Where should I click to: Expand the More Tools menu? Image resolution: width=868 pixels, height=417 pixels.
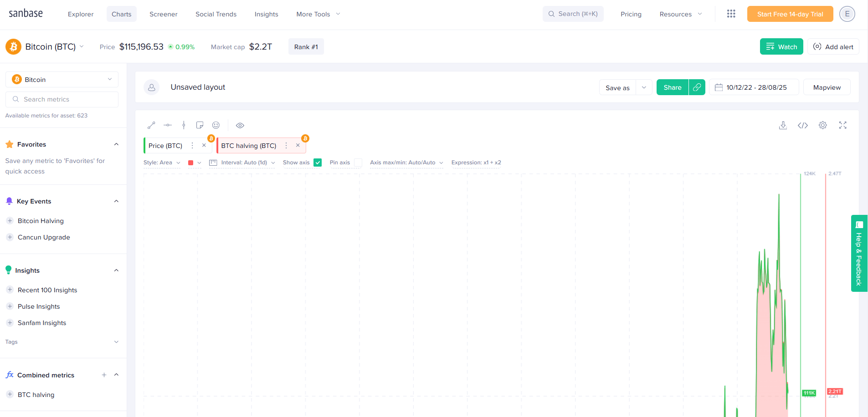coord(318,14)
